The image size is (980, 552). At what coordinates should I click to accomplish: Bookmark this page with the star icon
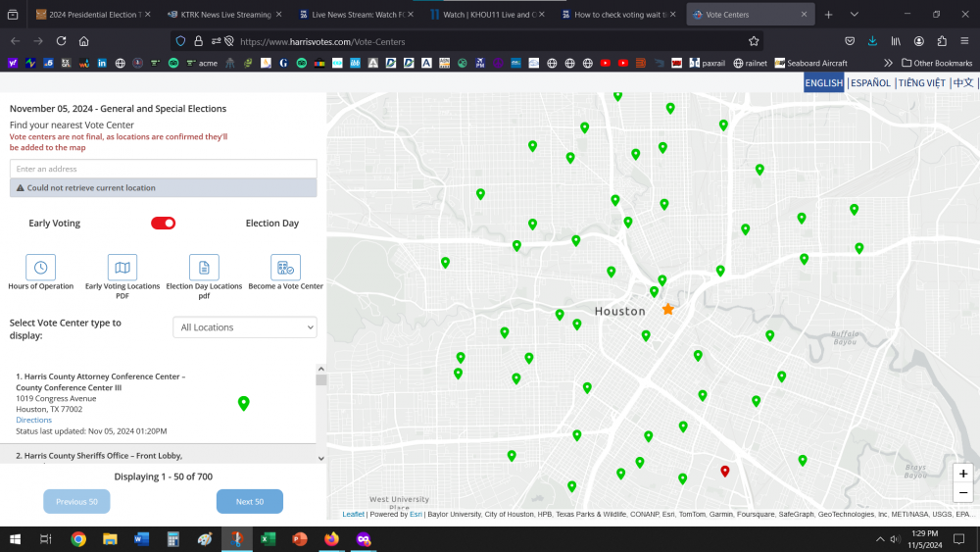(x=754, y=41)
